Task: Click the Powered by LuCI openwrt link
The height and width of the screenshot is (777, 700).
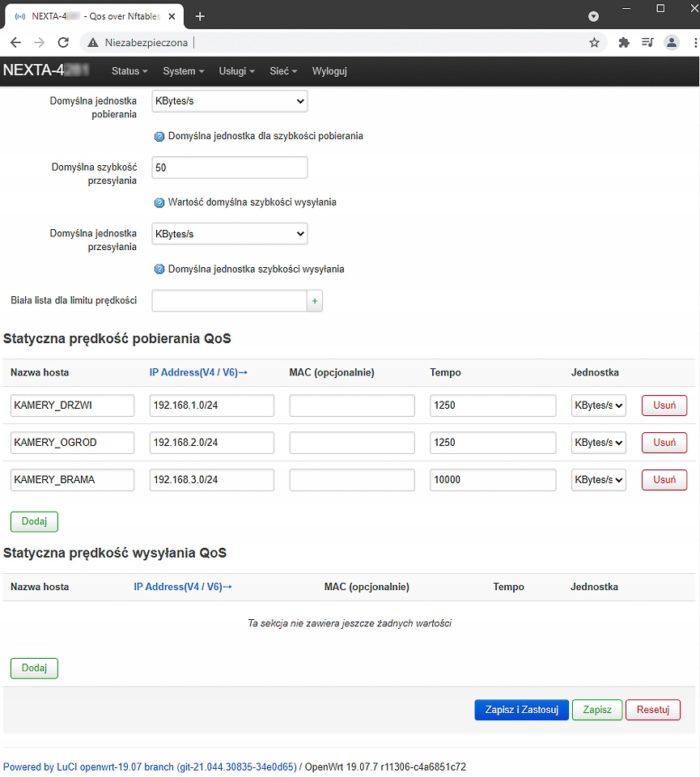Action: click(x=150, y=766)
